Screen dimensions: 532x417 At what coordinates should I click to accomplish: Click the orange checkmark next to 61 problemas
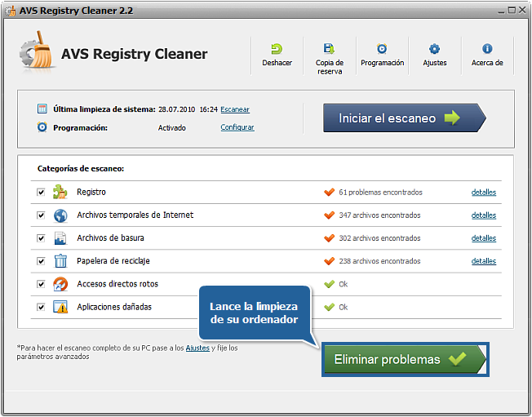tap(329, 192)
